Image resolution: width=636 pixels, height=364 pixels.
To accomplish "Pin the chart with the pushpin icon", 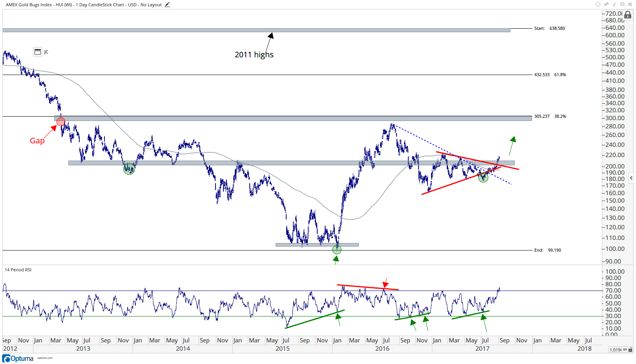I will pos(606,4).
